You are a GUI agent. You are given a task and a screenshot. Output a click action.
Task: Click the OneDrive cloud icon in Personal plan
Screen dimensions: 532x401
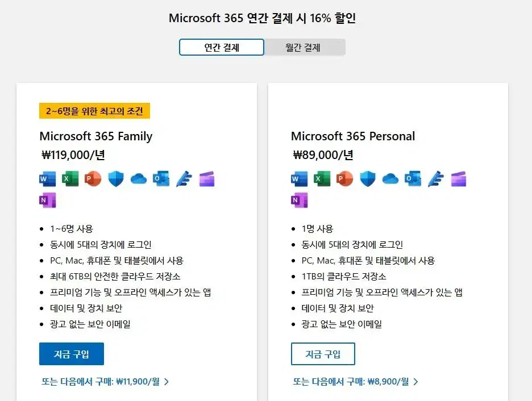click(x=390, y=179)
